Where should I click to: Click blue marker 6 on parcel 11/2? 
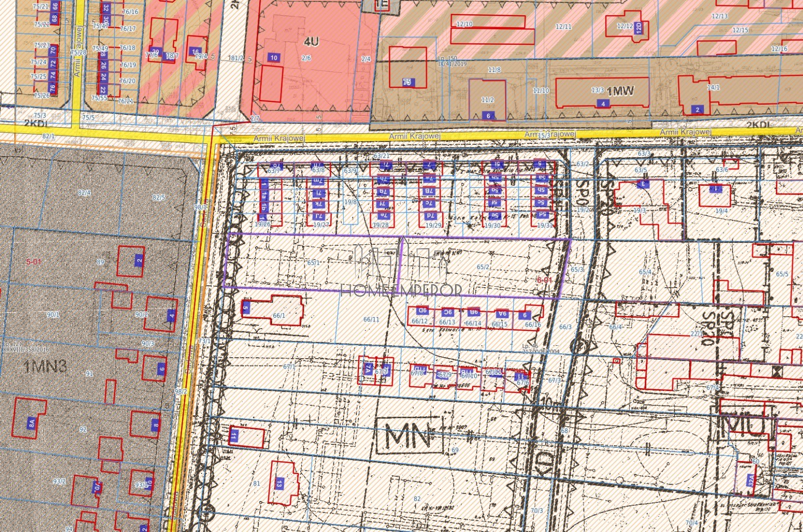click(x=489, y=116)
